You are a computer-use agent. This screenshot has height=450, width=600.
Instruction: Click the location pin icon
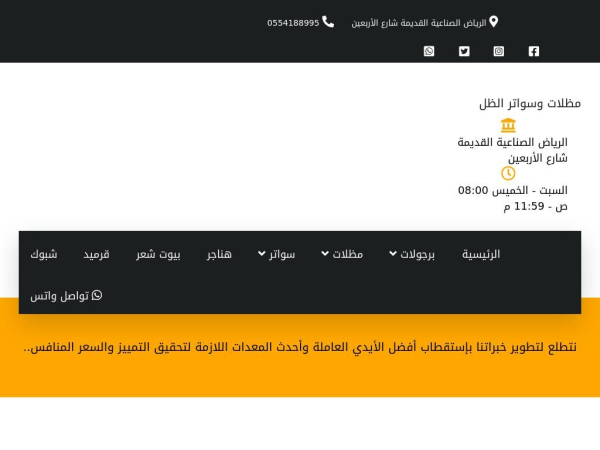point(494,21)
